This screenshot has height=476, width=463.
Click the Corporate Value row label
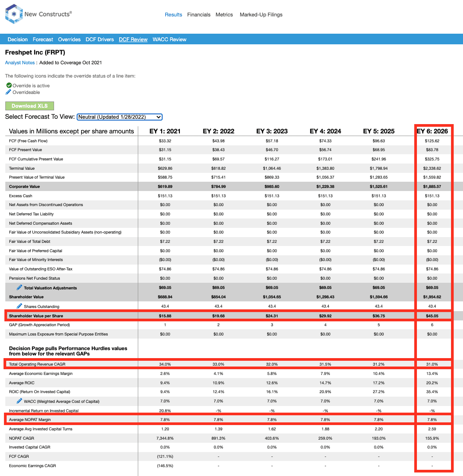(x=24, y=187)
